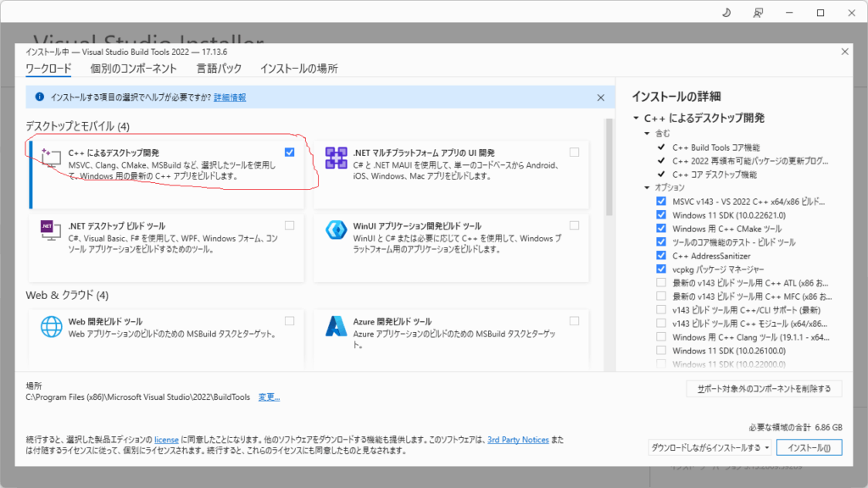868x488 pixels.
Task: Uncheck C++ AddressSanitizer option
Action: pos(661,255)
